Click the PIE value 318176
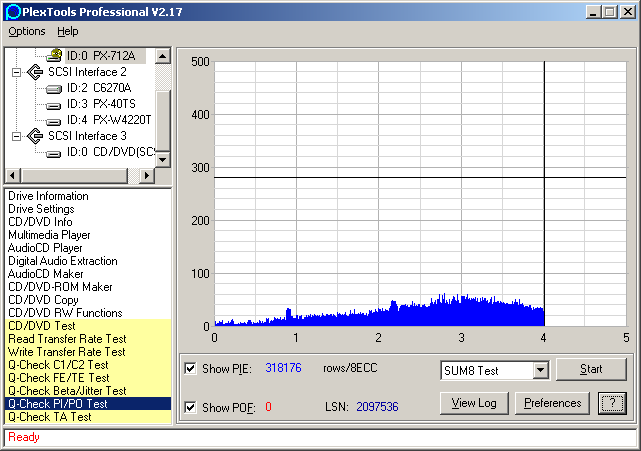 (x=283, y=368)
